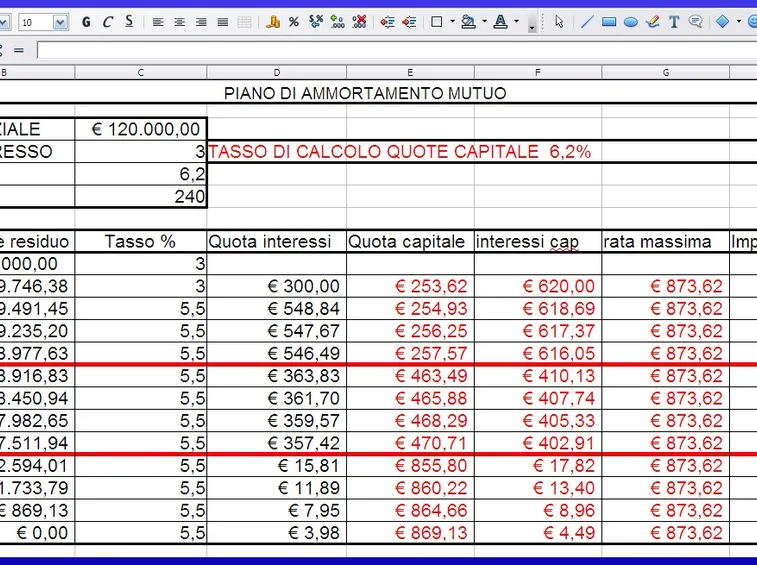Viewport: 757px width, 565px height.
Task: Select the cell with value 240
Action: click(141, 197)
